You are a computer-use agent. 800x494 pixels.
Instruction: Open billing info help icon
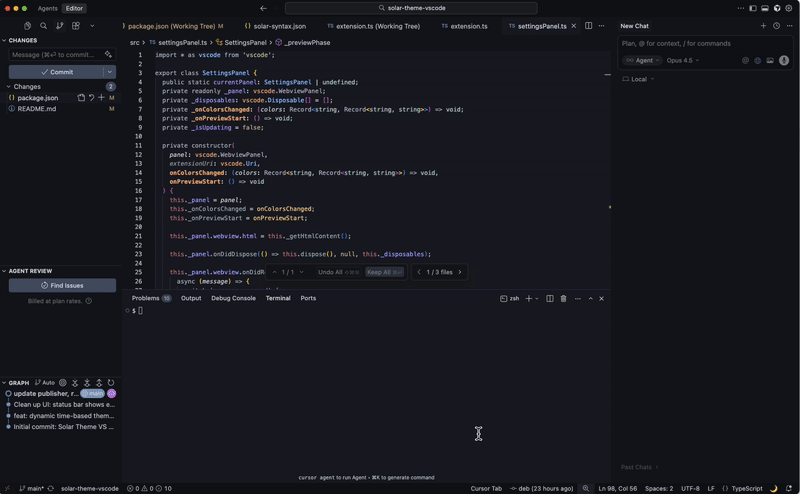(x=89, y=301)
